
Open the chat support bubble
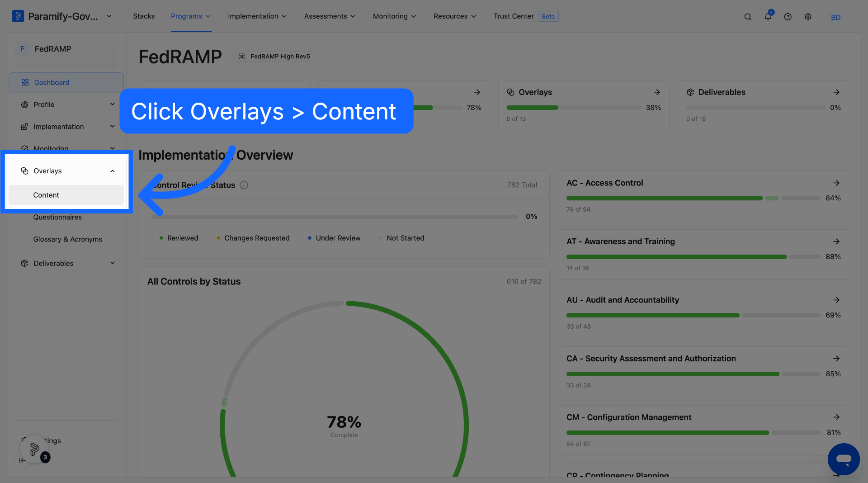click(x=844, y=459)
